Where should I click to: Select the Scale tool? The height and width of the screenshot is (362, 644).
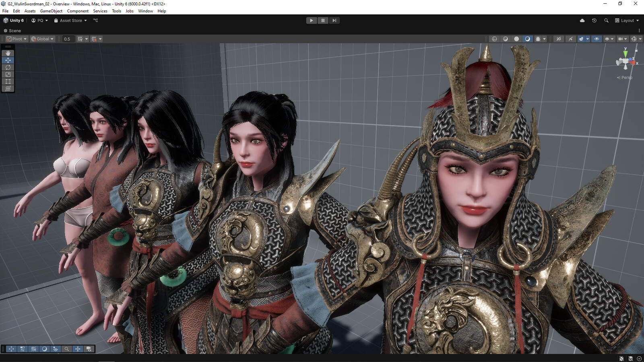(8, 74)
